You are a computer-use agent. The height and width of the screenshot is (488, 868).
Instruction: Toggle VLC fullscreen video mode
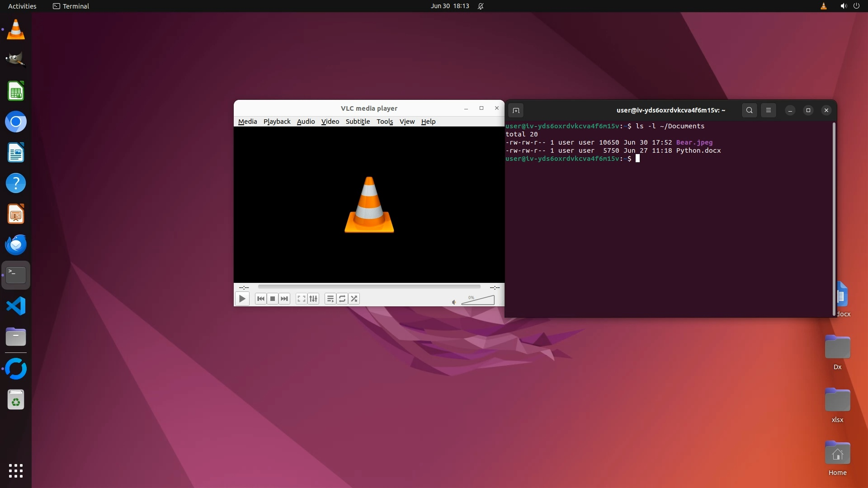pos(301,299)
